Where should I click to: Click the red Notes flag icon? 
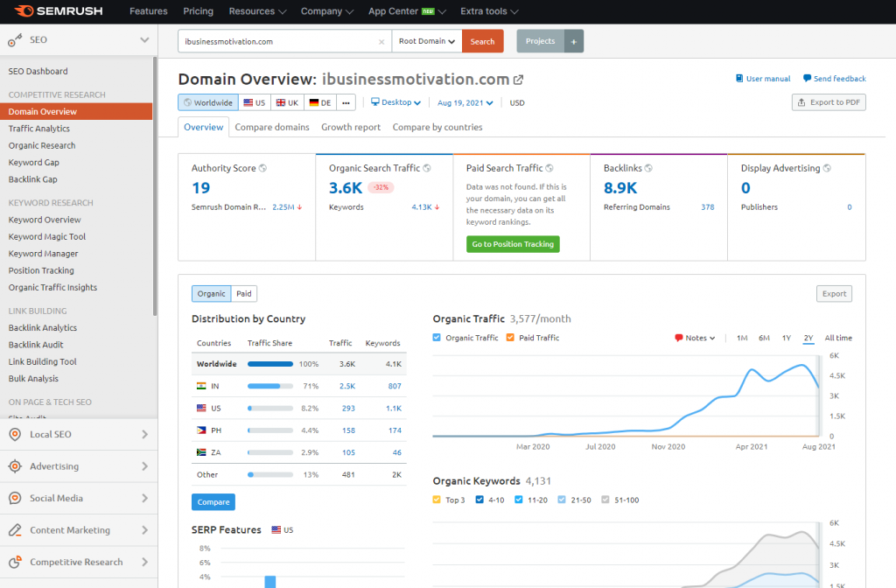tap(679, 338)
